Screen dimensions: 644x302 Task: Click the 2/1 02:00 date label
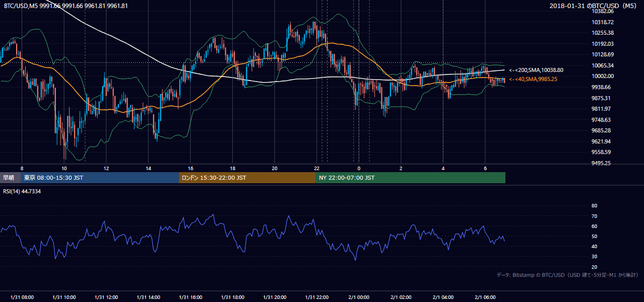tap(401, 297)
